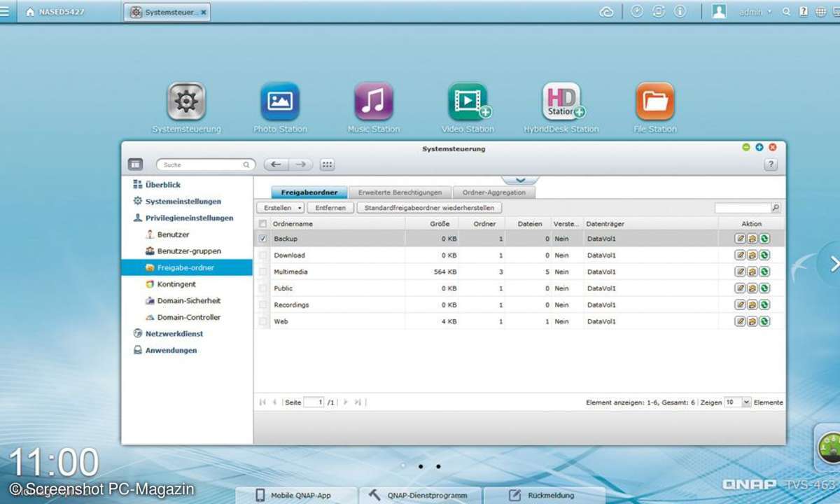The image size is (840, 504).
Task: Navigate forward in Systemsteuerung
Action: [301, 164]
